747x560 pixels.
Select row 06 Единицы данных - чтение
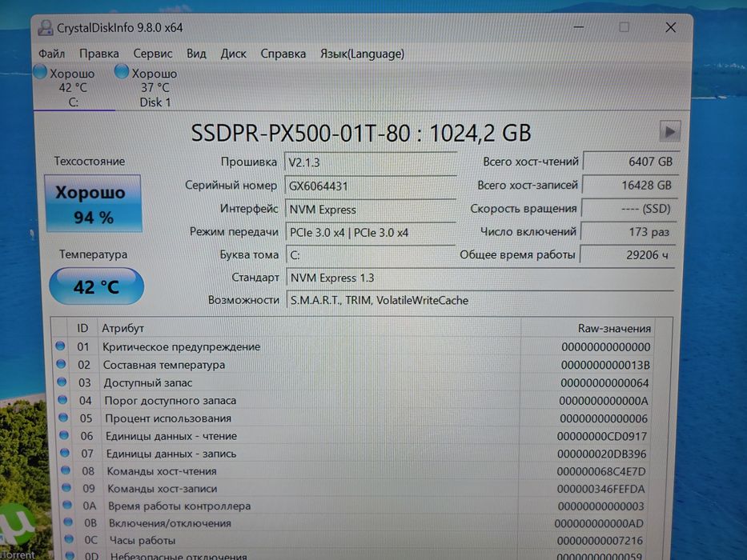pos(353,436)
